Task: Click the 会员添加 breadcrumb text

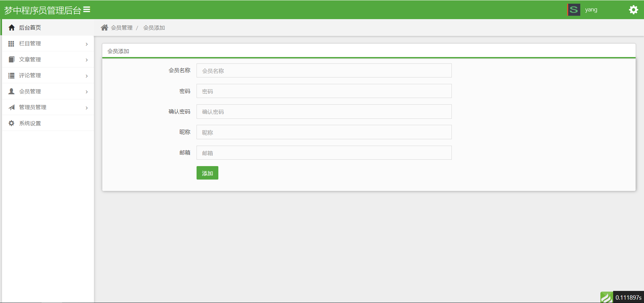Action: tap(154, 28)
